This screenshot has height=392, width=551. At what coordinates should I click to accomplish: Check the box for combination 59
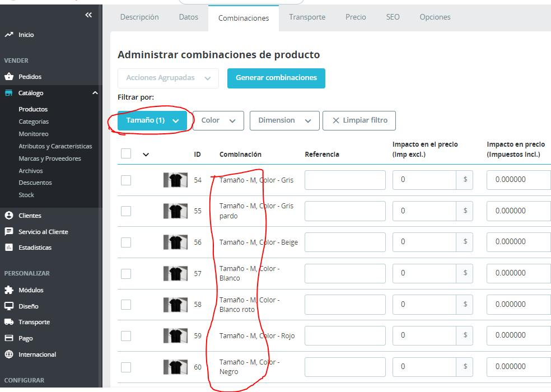[126, 336]
